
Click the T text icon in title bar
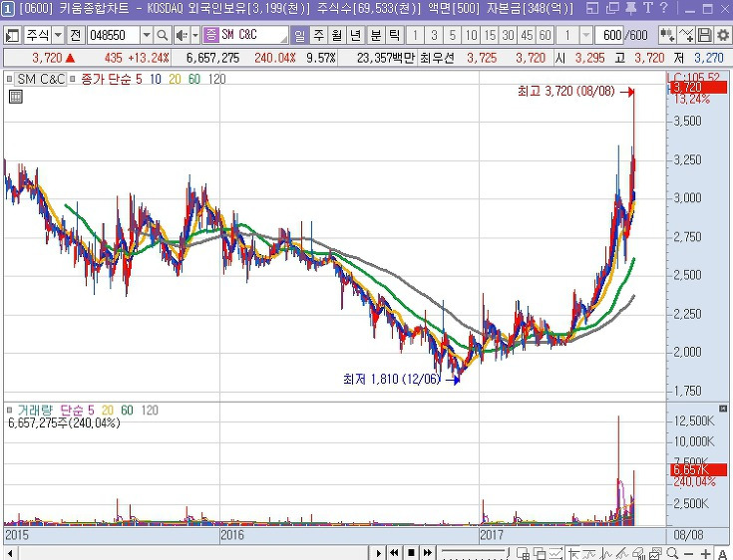[x=647, y=8]
